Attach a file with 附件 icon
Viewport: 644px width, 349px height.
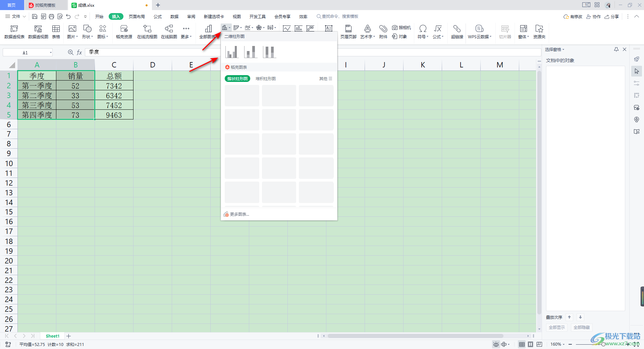[x=383, y=32]
